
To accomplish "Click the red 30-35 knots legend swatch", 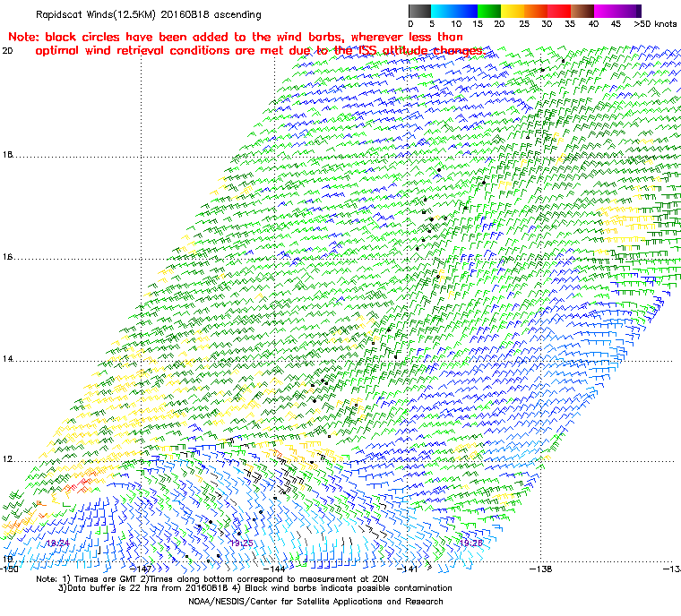I will tap(559, 11).
